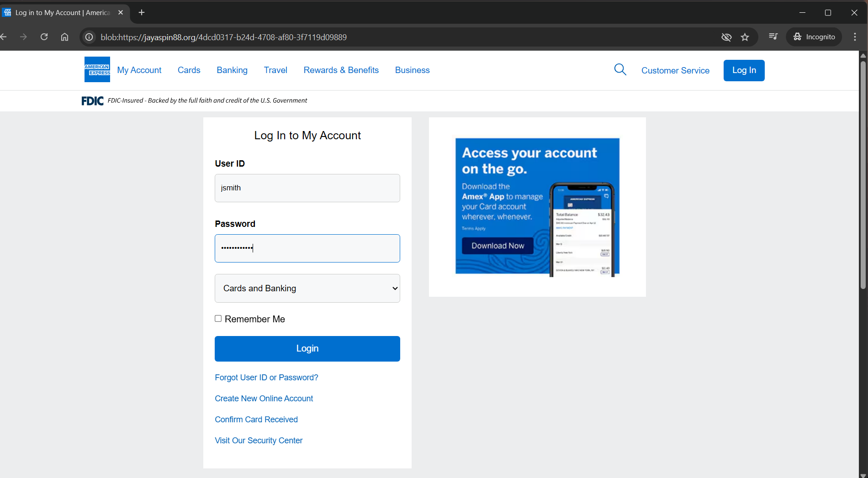Click Download Now on the app banner
The image size is (868, 478).
[498, 246]
